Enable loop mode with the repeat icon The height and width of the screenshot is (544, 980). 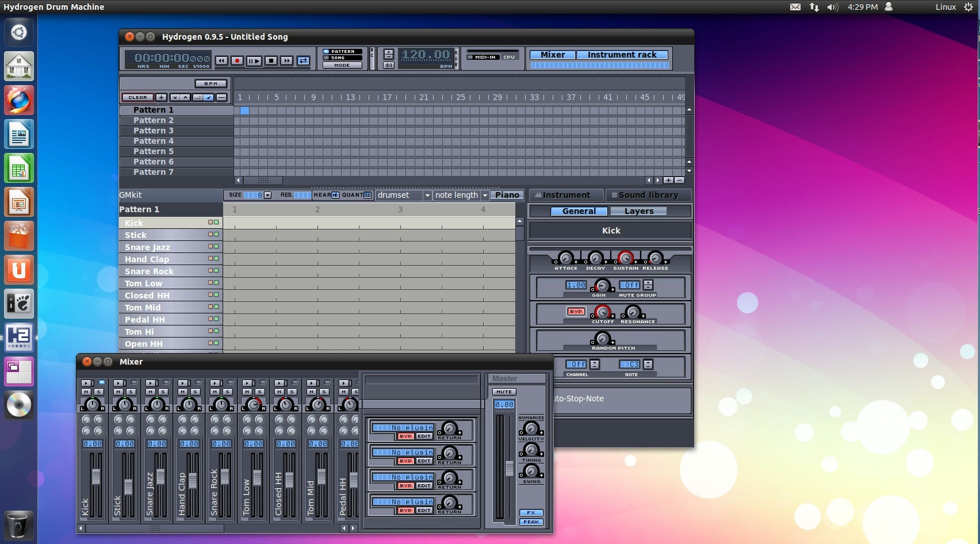tap(303, 60)
